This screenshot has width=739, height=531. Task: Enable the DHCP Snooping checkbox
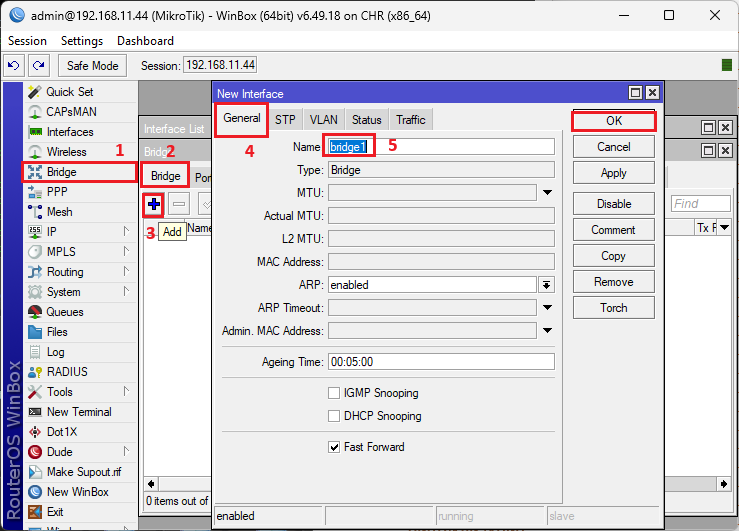click(334, 416)
